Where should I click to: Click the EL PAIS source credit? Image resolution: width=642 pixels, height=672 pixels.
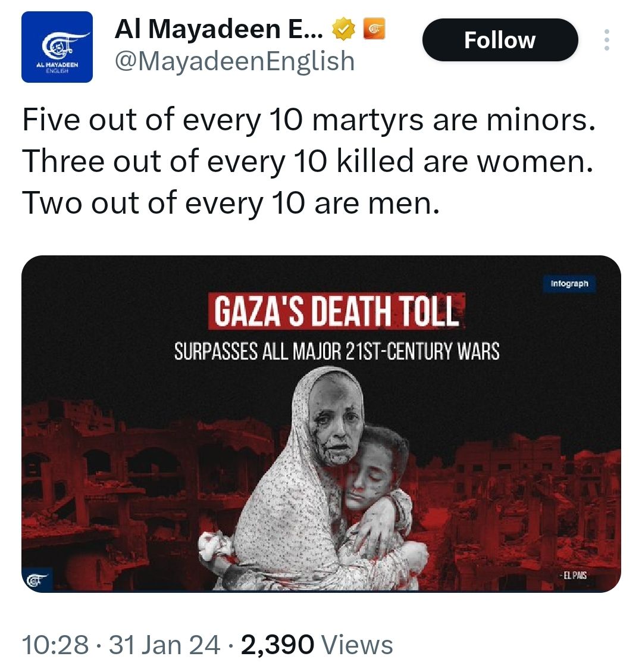(573, 576)
